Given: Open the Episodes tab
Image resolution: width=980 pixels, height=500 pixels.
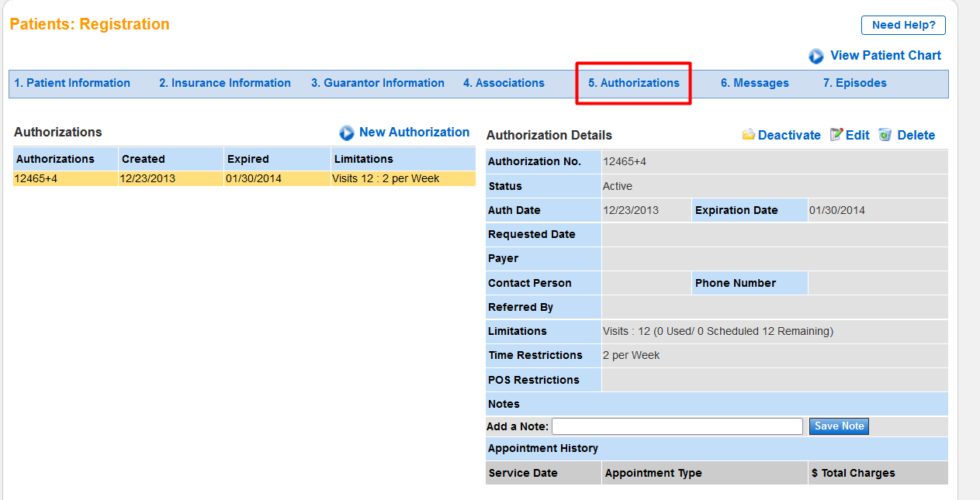Looking at the screenshot, I should 854,83.
